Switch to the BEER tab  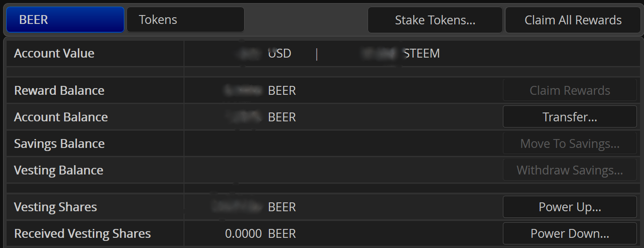coord(65,20)
